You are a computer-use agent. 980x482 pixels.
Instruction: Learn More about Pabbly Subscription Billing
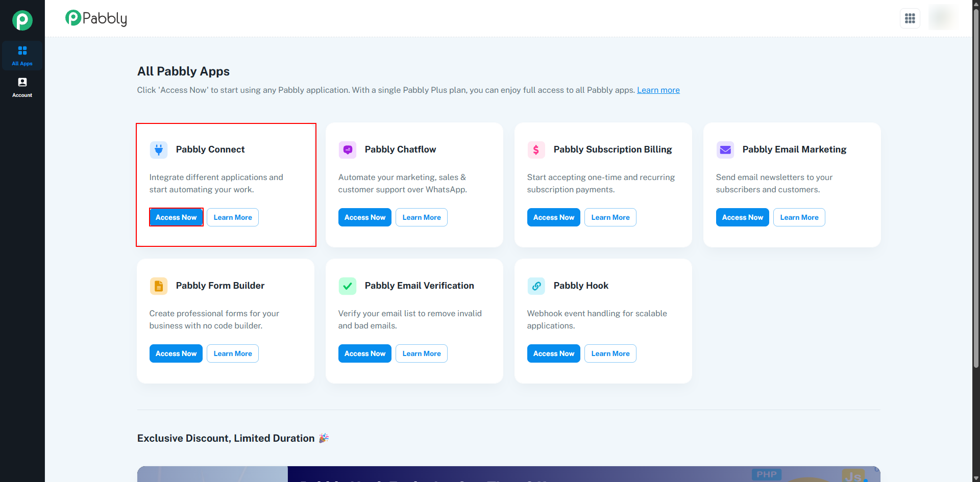pyautogui.click(x=610, y=217)
